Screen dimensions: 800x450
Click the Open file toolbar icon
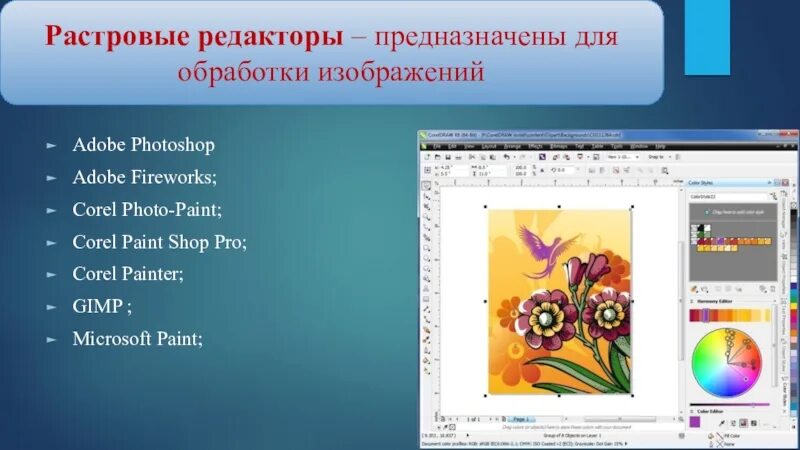[x=437, y=157]
